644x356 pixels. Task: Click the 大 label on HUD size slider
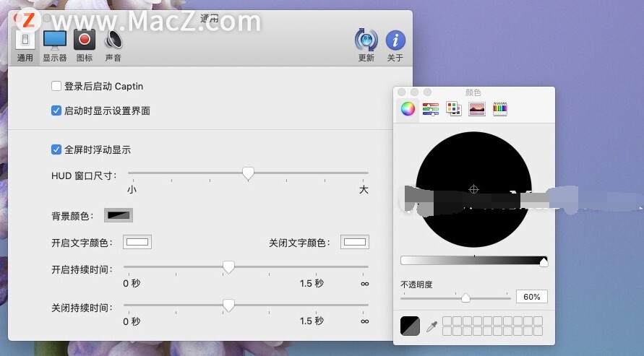point(364,189)
